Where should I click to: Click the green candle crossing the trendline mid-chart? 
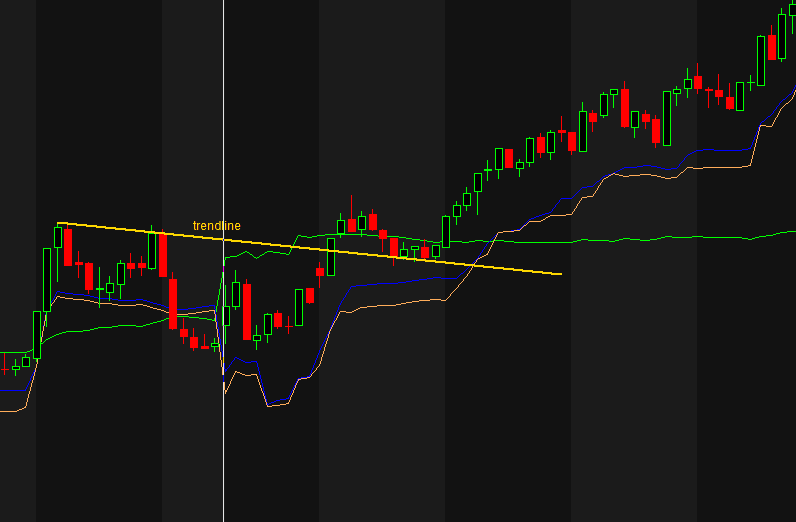(330, 256)
